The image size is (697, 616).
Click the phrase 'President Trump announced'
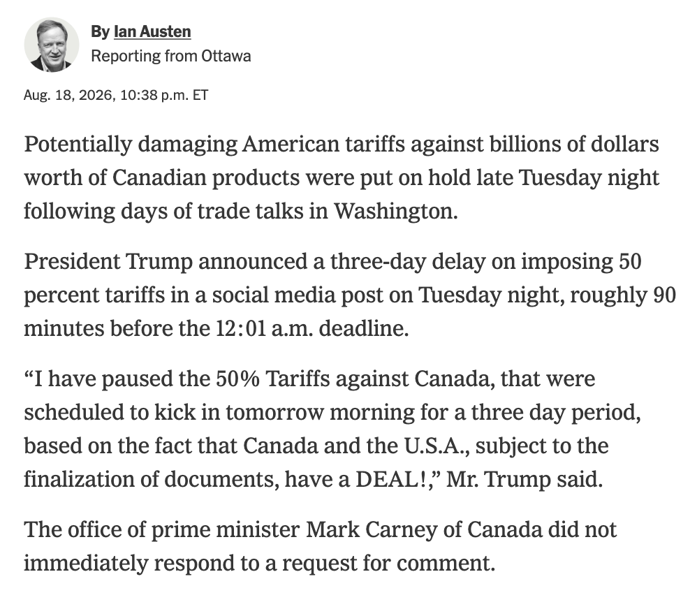click(x=166, y=261)
